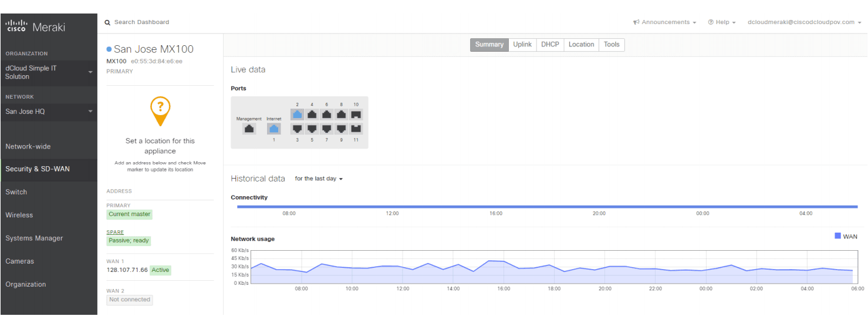Click the orange location pin marker

160,111
